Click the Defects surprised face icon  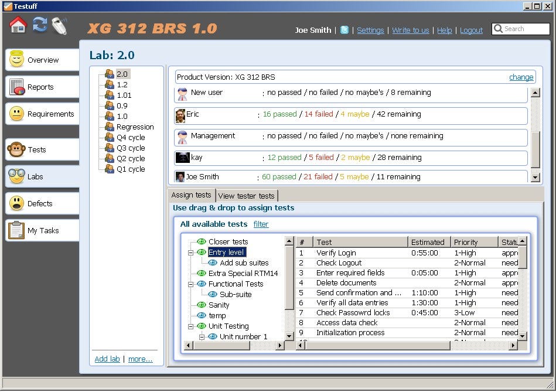16,203
